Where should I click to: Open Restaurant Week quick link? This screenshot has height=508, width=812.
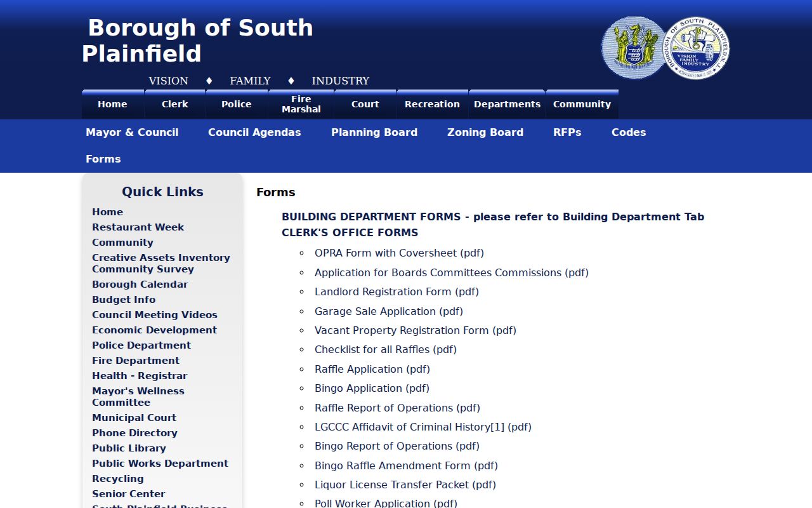click(138, 227)
